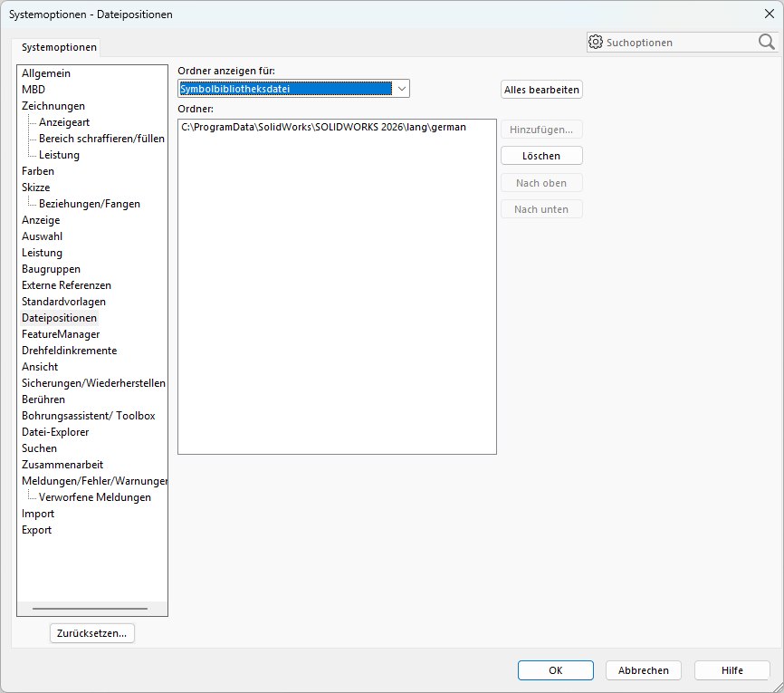Click the search magnifier icon
The height and width of the screenshot is (693, 784).
(x=766, y=42)
